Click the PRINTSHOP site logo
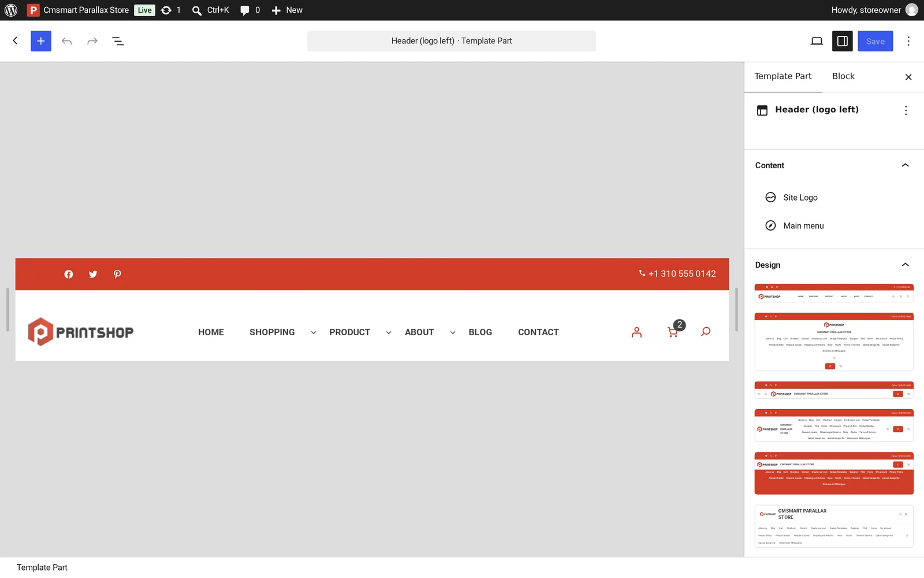The height and width of the screenshot is (578, 924). click(x=81, y=332)
